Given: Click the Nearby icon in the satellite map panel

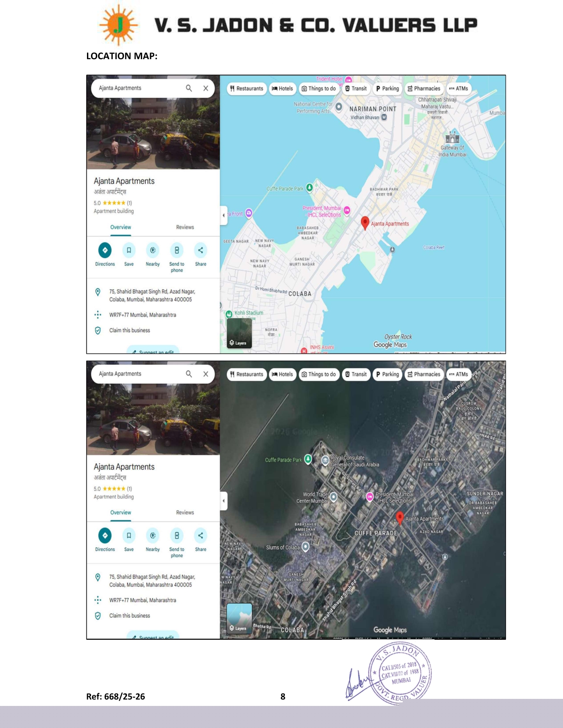Looking at the screenshot, I should click(x=153, y=536).
